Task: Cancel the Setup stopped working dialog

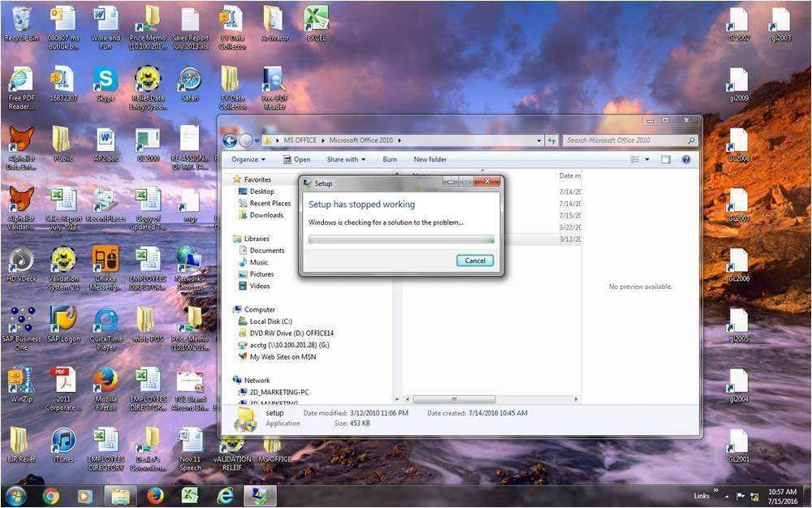Action: tap(475, 260)
